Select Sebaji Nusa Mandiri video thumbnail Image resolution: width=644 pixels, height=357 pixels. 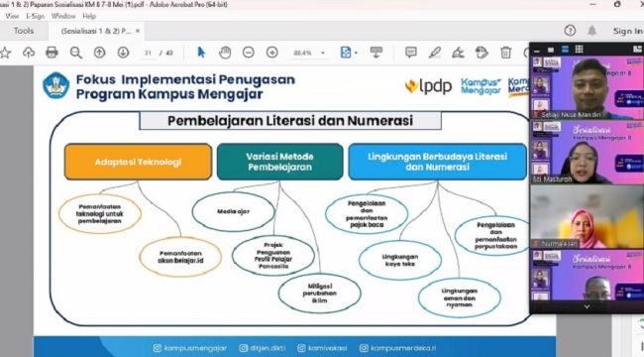(588, 87)
